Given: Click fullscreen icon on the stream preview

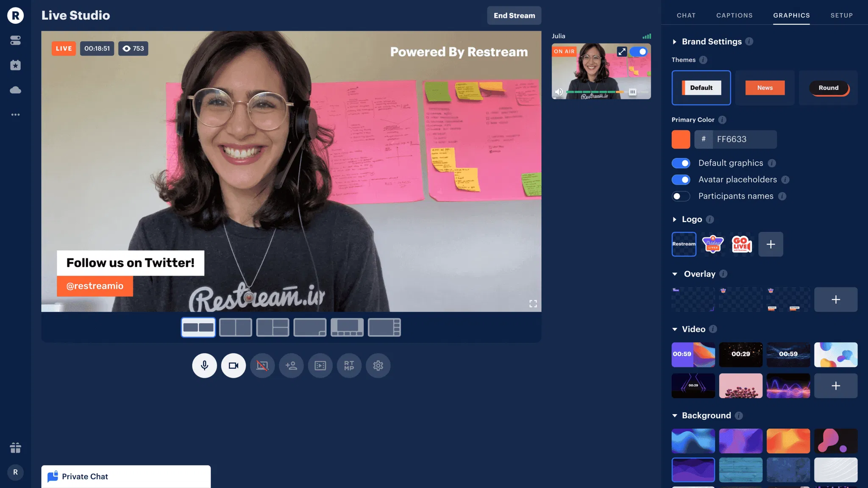Looking at the screenshot, I should [533, 303].
